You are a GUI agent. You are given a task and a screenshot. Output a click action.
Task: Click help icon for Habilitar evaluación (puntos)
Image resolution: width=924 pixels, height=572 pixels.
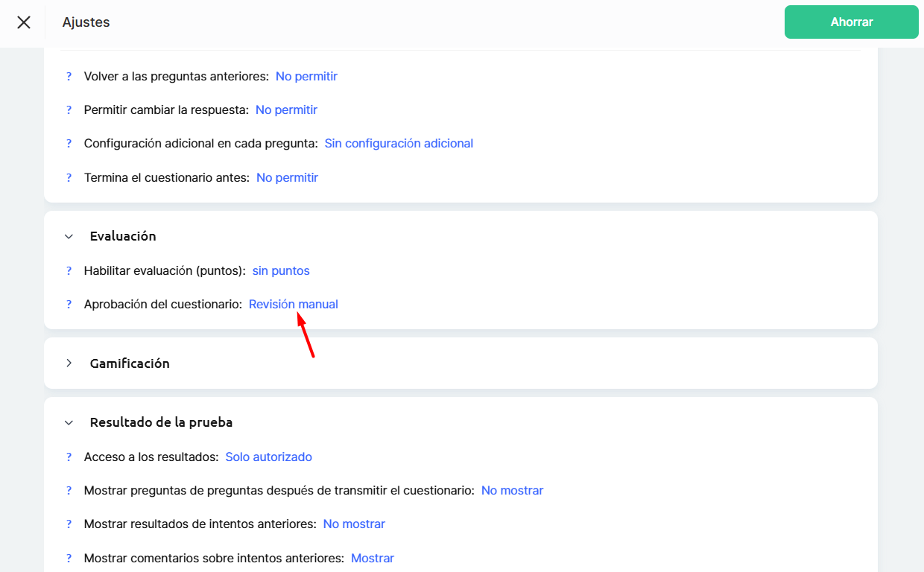pos(69,270)
